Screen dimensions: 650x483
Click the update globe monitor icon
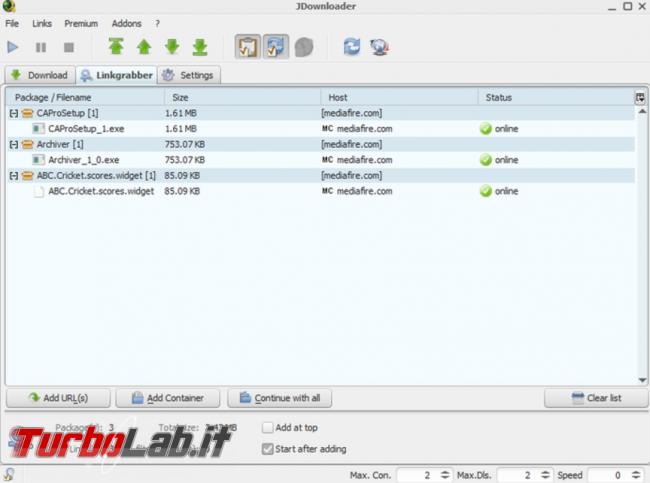coord(379,47)
